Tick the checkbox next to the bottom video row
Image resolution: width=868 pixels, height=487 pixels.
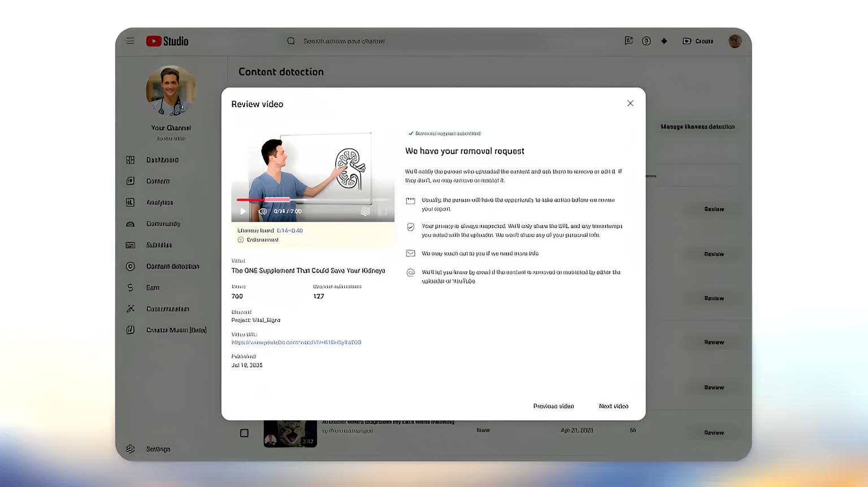[x=244, y=433]
